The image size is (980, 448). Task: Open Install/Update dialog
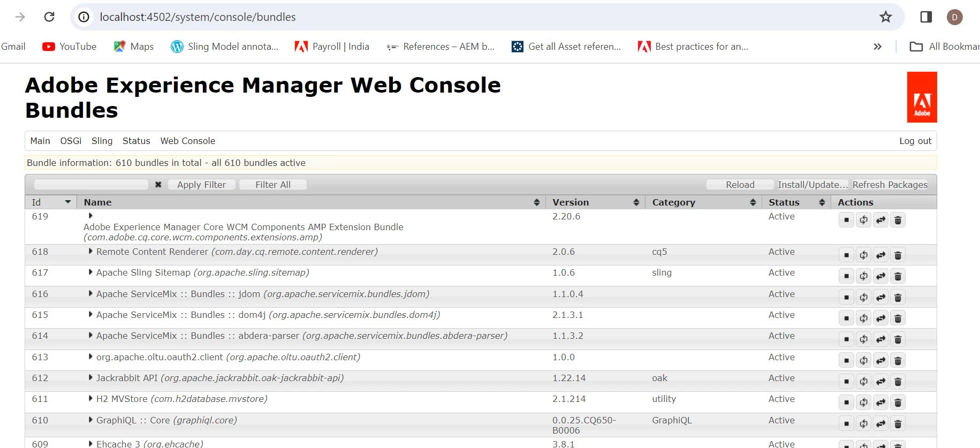tap(812, 185)
